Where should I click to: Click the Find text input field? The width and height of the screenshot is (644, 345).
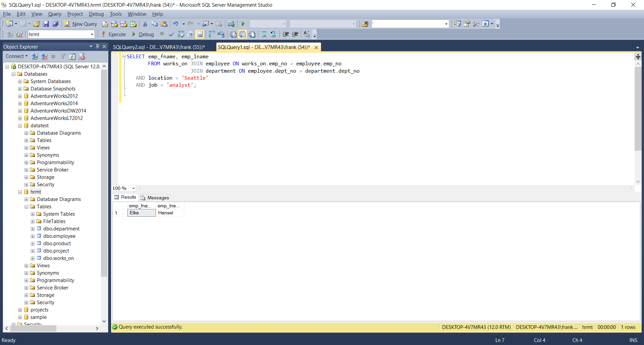pyautogui.click(x=408, y=24)
